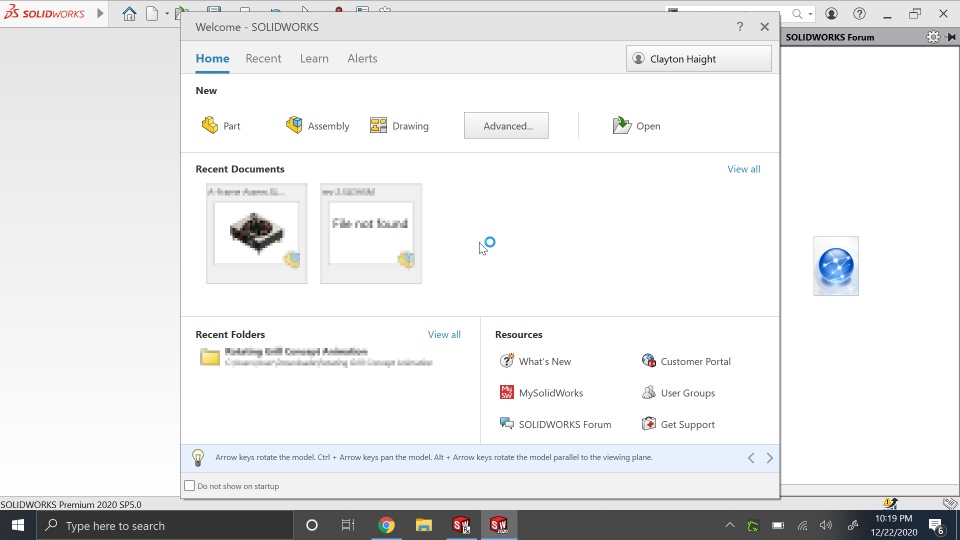This screenshot has height=540, width=960.
Task: Click the search magnifier icon
Action: 797,13
